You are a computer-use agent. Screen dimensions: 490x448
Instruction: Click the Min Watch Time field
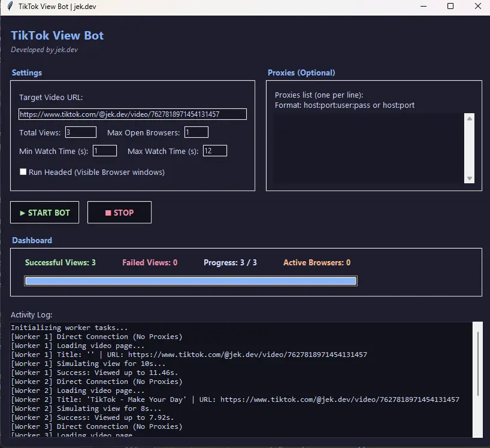pyautogui.click(x=105, y=151)
